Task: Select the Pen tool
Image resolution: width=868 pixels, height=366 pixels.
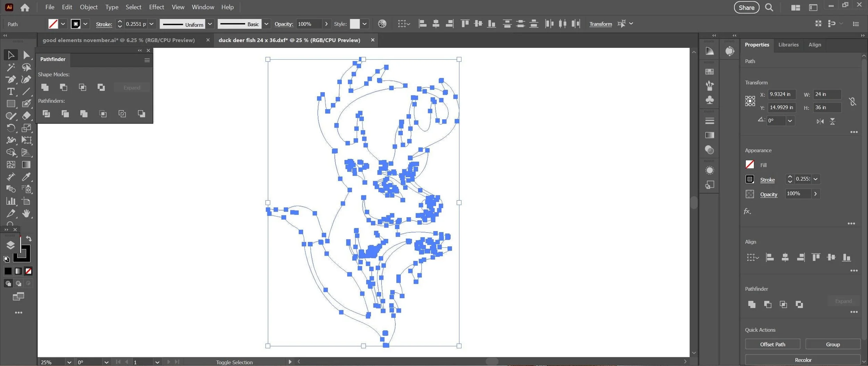Action: point(10,79)
